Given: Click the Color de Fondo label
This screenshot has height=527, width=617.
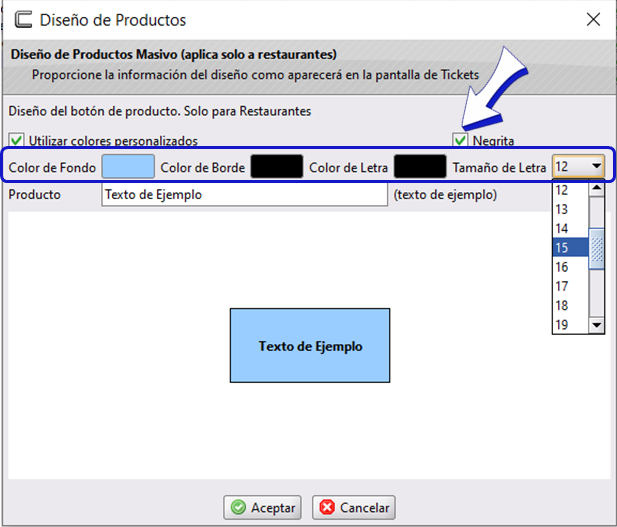Looking at the screenshot, I should pyautogui.click(x=52, y=168).
